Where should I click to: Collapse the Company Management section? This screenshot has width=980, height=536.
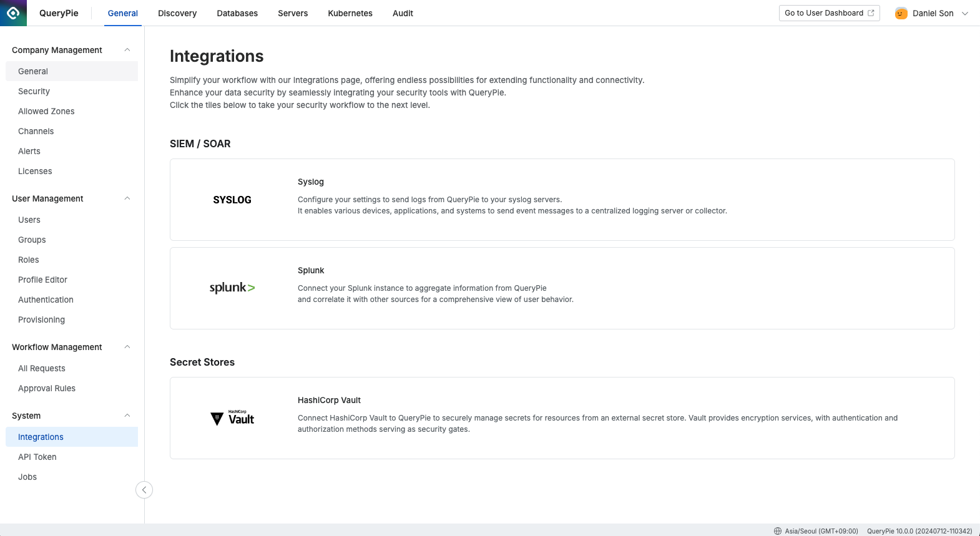[x=127, y=50]
